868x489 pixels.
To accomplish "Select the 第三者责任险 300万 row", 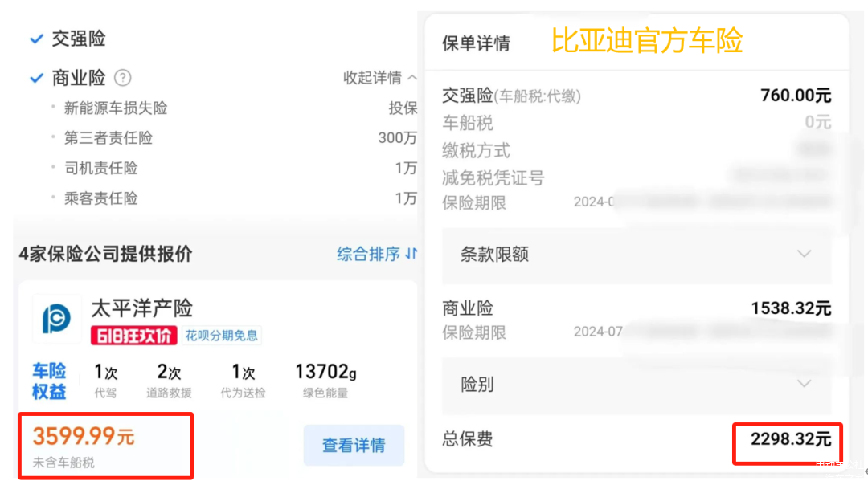I will 240,138.
